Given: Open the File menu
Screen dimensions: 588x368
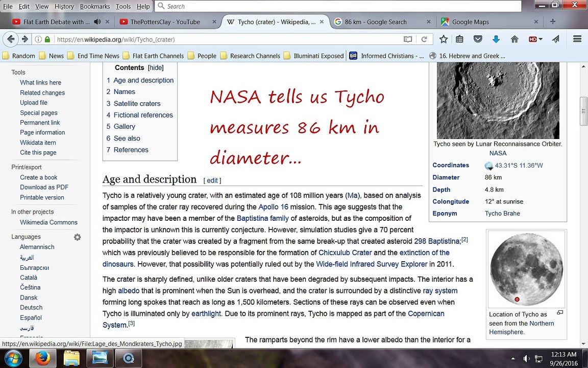Looking at the screenshot, I should click(x=8, y=6).
